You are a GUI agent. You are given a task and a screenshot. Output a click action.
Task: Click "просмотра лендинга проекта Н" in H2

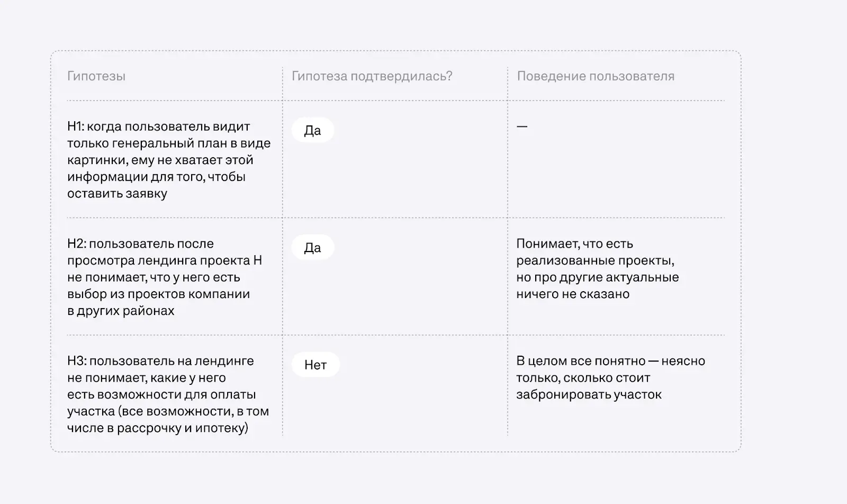click(x=165, y=260)
